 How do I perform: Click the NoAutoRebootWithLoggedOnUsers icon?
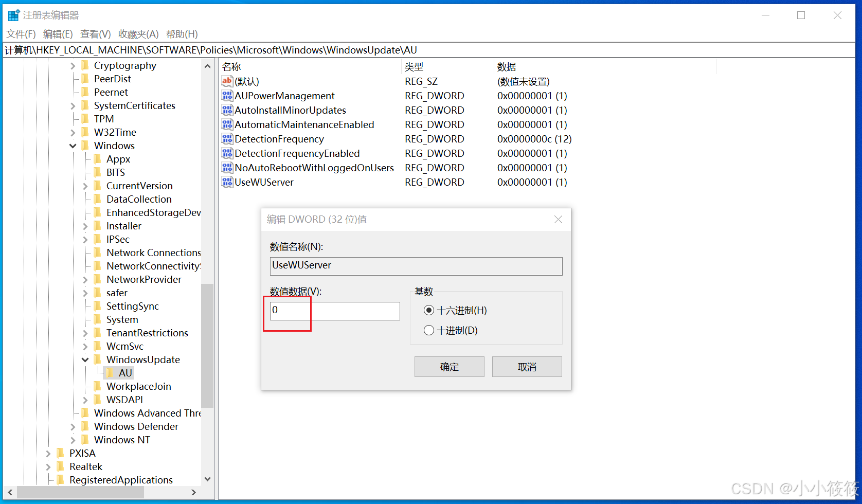[x=227, y=168]
